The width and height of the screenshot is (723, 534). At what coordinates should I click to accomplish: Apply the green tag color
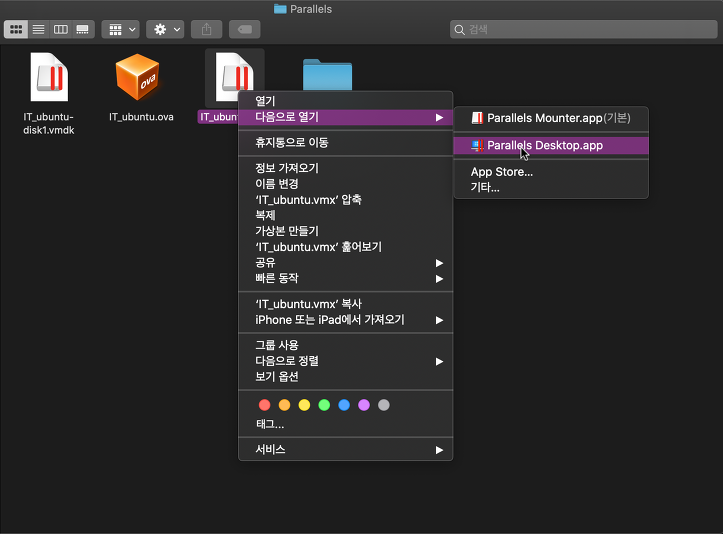click(x=324, y=405)
